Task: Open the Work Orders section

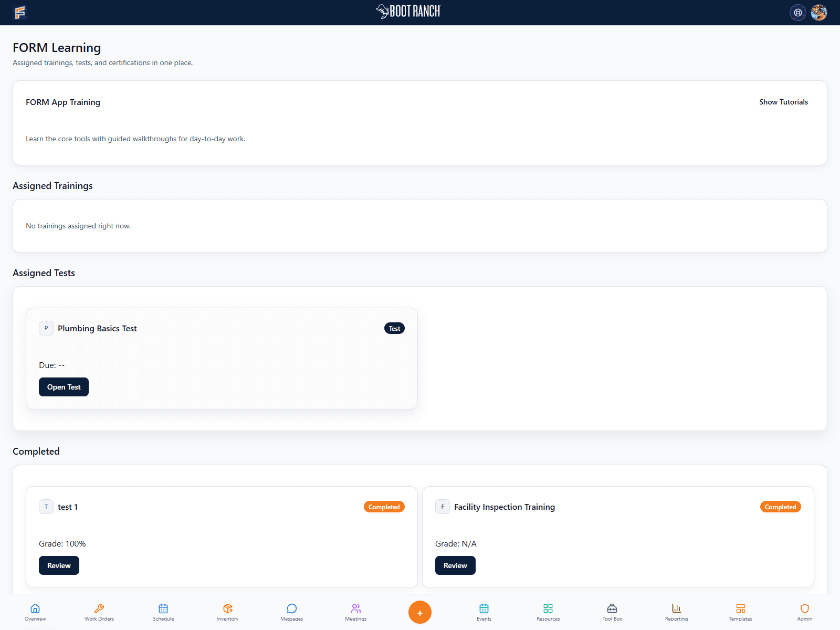Action: [x=99, y=612]
